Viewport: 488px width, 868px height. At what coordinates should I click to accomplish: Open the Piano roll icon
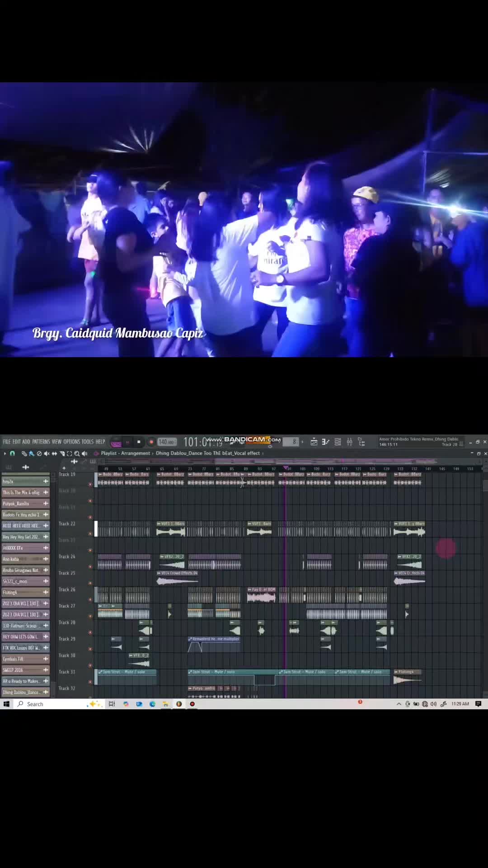pyautogui.click(x=326, y=442)
